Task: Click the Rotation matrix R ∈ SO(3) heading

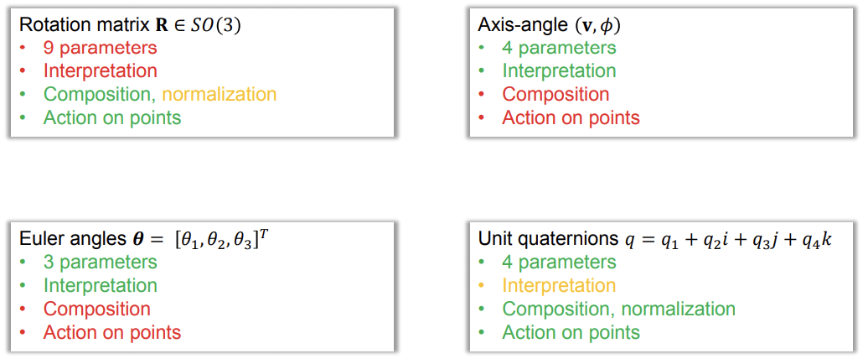Action: [130, 26]
